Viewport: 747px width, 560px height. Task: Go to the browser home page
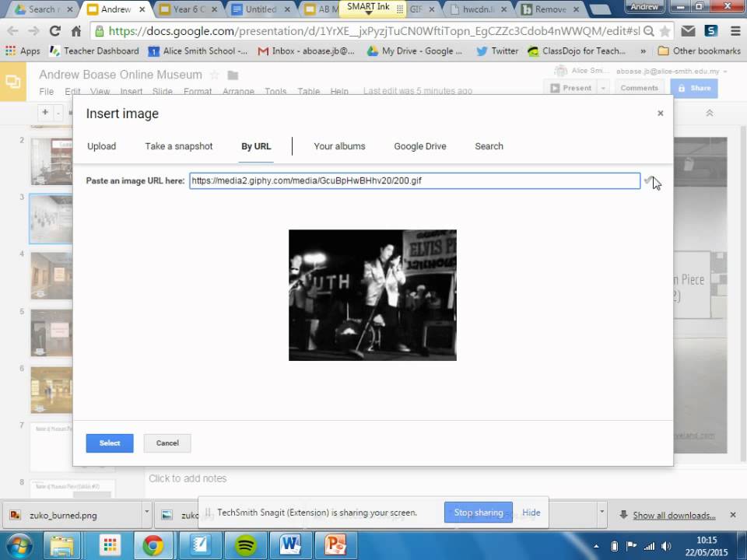(76, 31)
